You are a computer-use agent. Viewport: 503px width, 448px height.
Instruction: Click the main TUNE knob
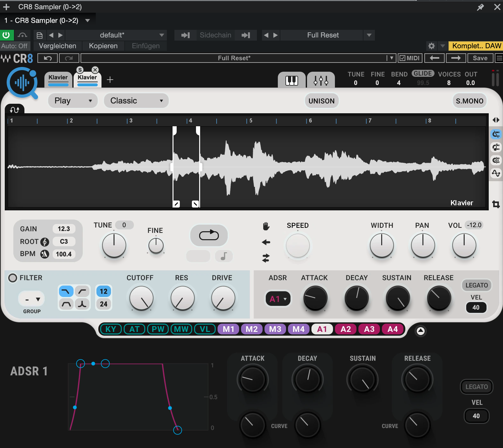pos(114,245)
